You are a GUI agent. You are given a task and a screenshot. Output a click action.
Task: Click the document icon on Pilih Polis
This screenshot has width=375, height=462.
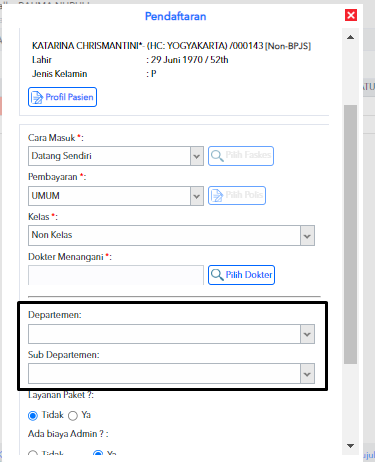click(217, 196)
